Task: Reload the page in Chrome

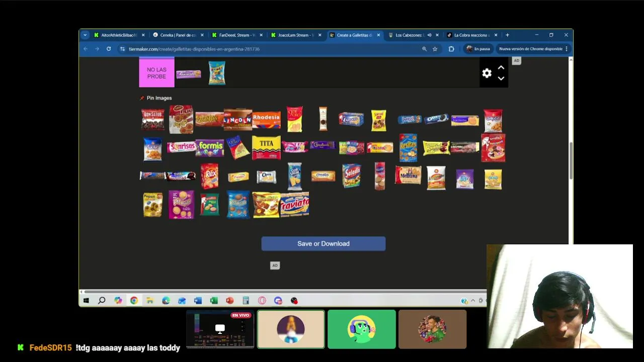Action: 109,49
